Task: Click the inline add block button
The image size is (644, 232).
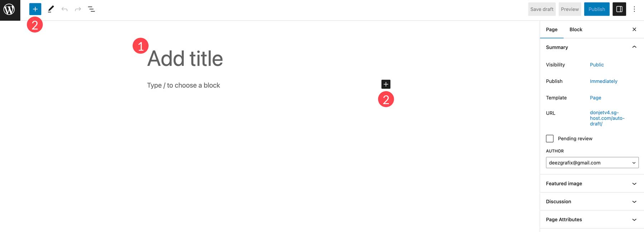Action: click(386, 84)
